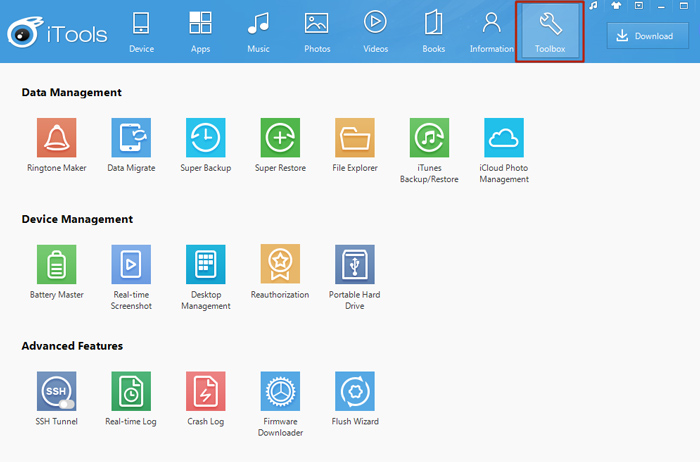The height and width of the screenshot is (462, 700).
Task: Open the Information tab
Action: pos(492,32)
